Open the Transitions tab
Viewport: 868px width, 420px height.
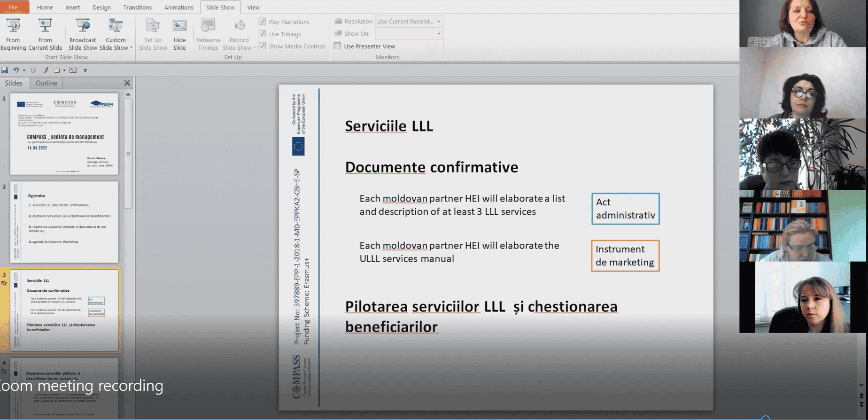(x=137, y=8)
